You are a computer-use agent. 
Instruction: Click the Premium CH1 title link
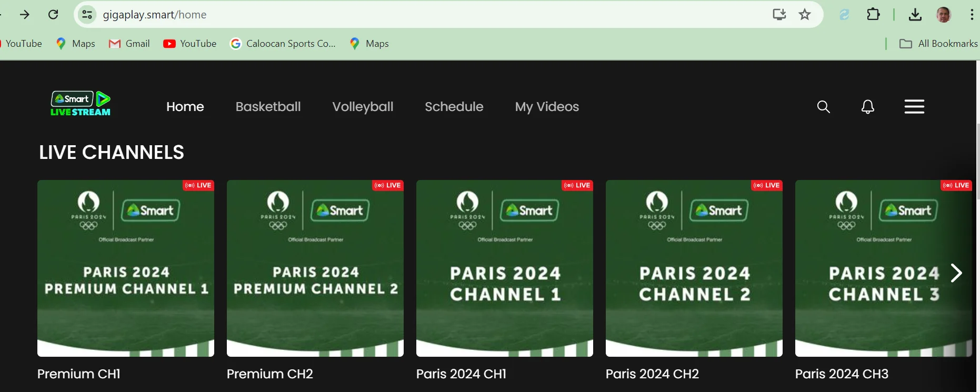[x=79, y=374]
